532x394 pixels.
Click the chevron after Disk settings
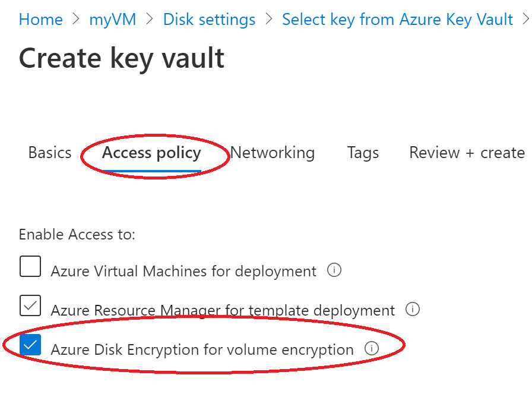click(268, 19)
